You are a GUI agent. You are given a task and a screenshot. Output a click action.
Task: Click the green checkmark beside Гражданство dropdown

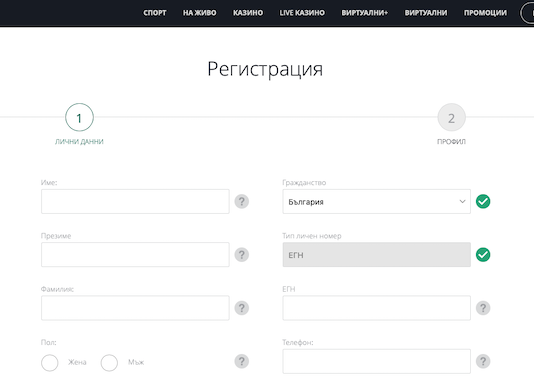point(483,201)
